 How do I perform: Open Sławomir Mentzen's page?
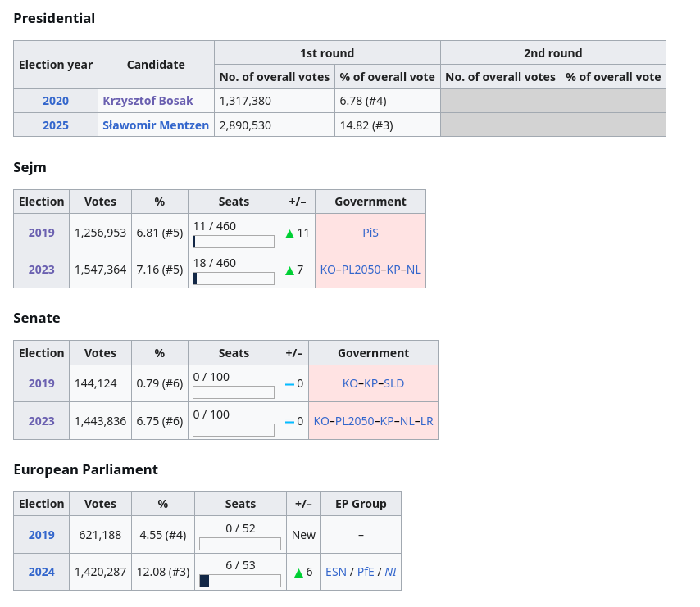tap(156, 125)
